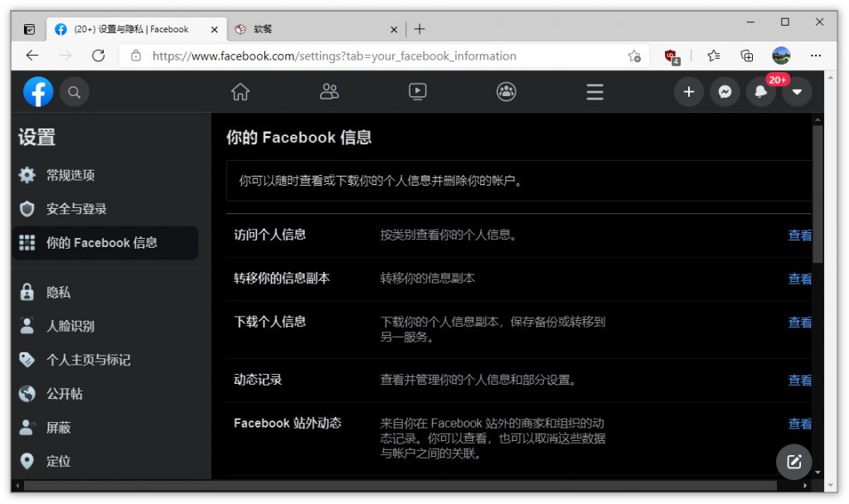Open Messenger chat icon
Viewport: 849px width, 504px height.
tap(725, 92)
